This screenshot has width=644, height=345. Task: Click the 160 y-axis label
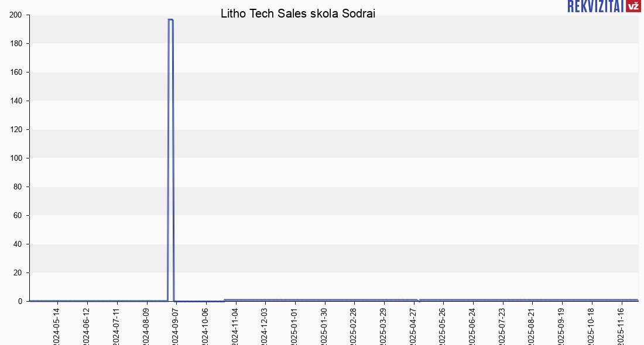point(16,73)
